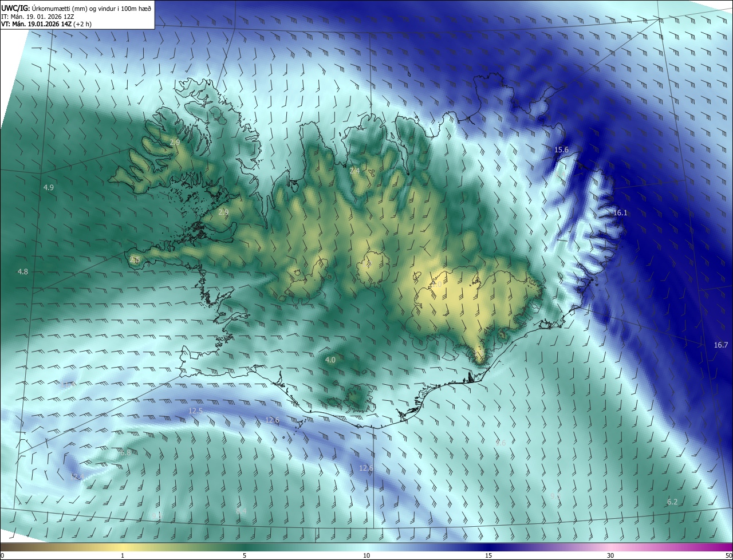Click the 'VT: Mán. 19.01.2026 14Z (+2 h)' line
The height and width of the screenshot is (560, 733).
[46, 24]
